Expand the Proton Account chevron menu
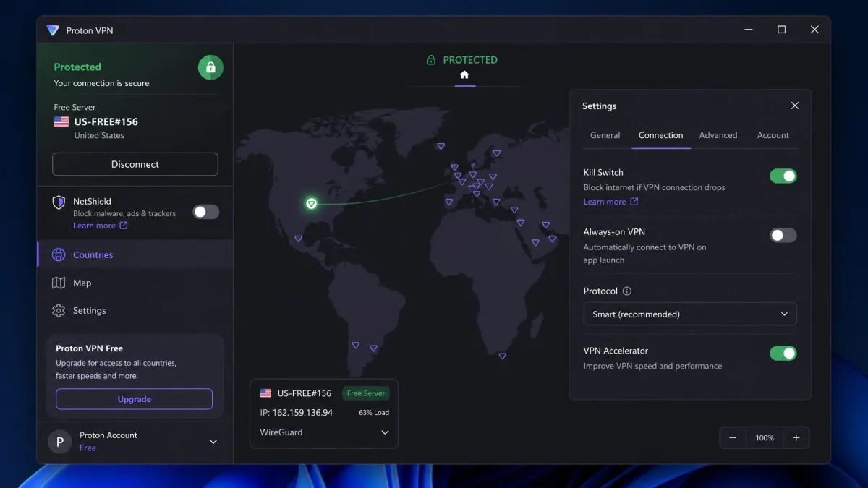This screenshot has width=868, height=488. 213,442
